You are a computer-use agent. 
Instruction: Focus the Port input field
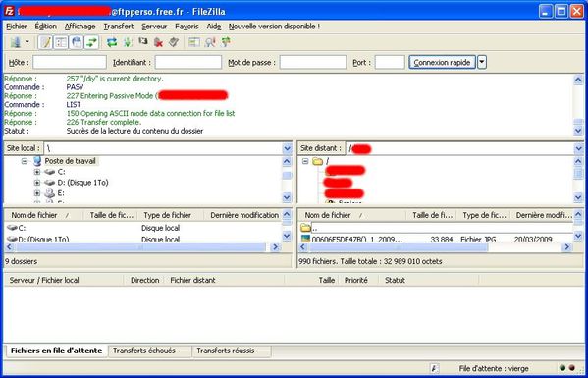[390, 62]
